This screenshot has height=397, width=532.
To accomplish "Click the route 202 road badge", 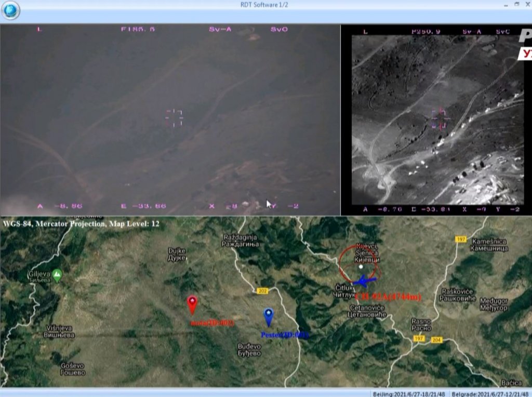I will (x=261, y=290).
